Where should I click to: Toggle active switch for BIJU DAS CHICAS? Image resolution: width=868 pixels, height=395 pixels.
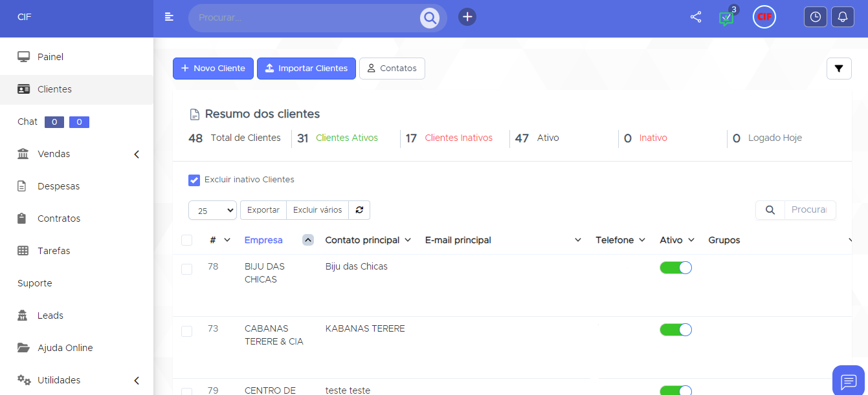(x=676, y=268)
